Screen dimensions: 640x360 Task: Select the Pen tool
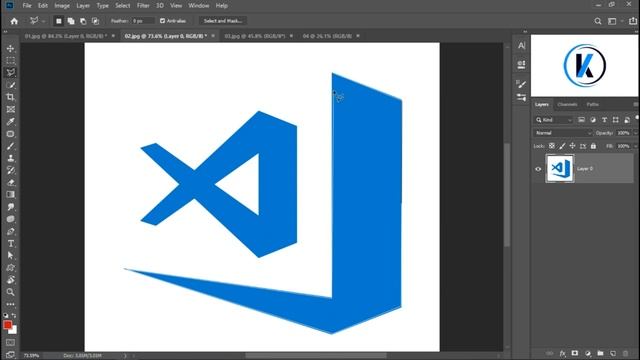click(x=11, y=231)
